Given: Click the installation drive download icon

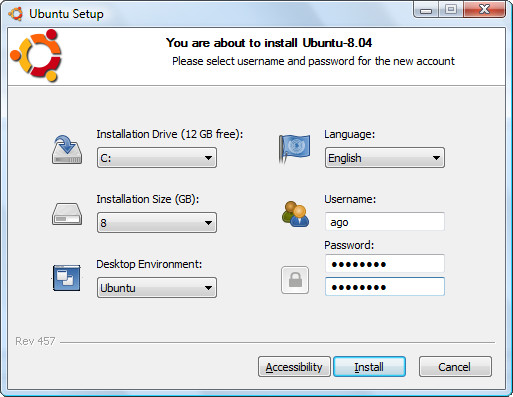Looking at the screenshot, I should pyautogui.click(x=67, y=149).
